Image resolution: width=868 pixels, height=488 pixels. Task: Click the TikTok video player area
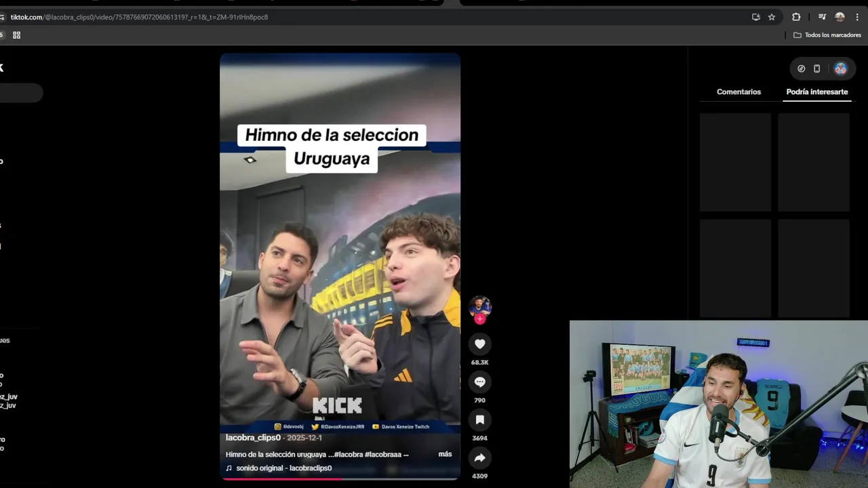pos(340,266)
